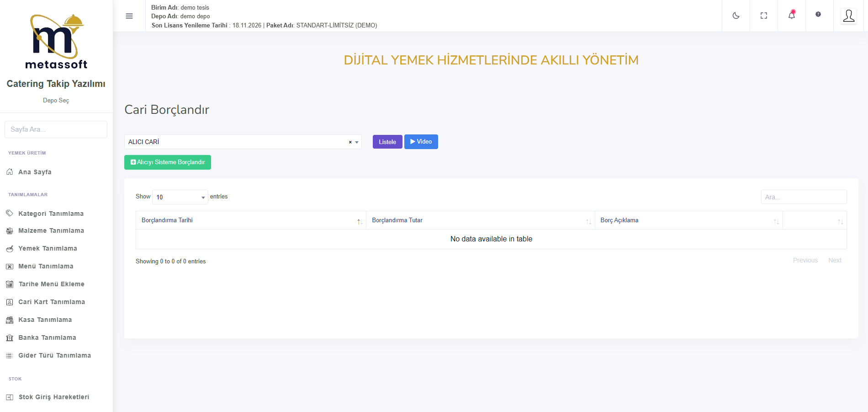Go to Cari Kart Tanımlama page
Screen dimensions: 868x412
click(x=52, y=302)
